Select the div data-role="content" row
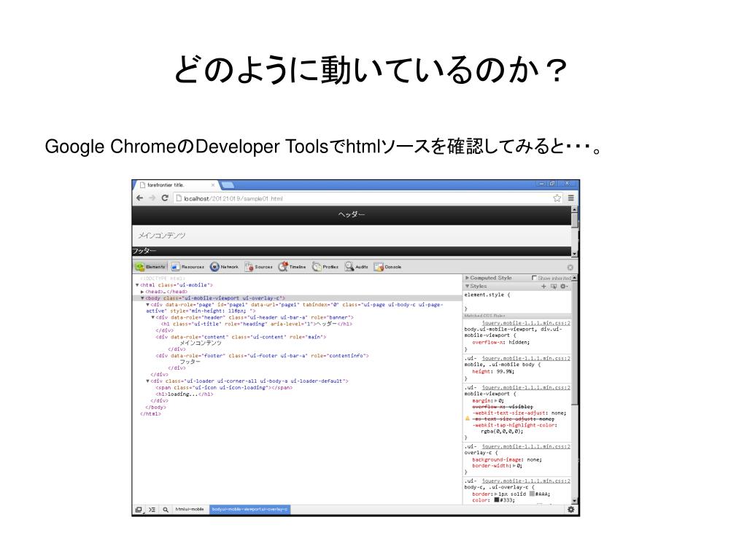747x560 pixels. (241, 337)
